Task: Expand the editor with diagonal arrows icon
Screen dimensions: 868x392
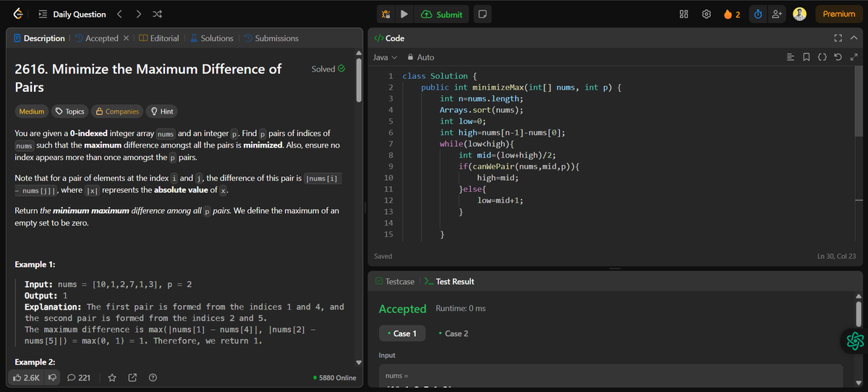Action: pyautogui.click(x=853, y=57)
